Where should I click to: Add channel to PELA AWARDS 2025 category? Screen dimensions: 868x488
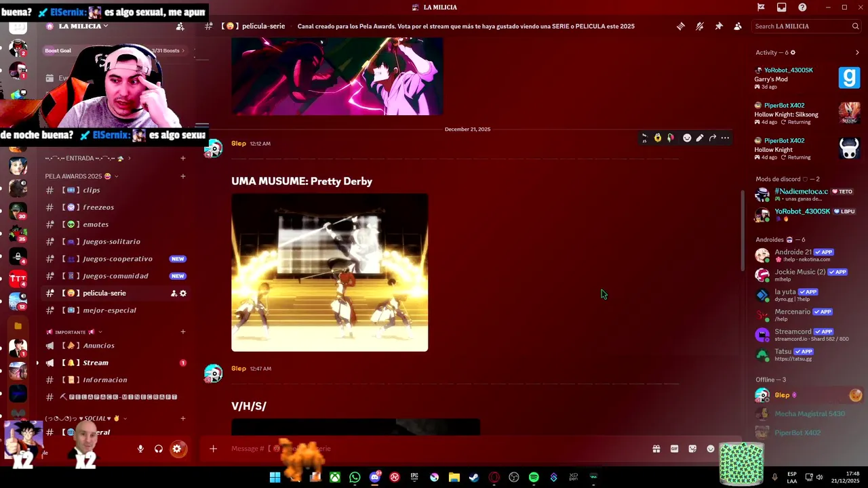[182, 176]
